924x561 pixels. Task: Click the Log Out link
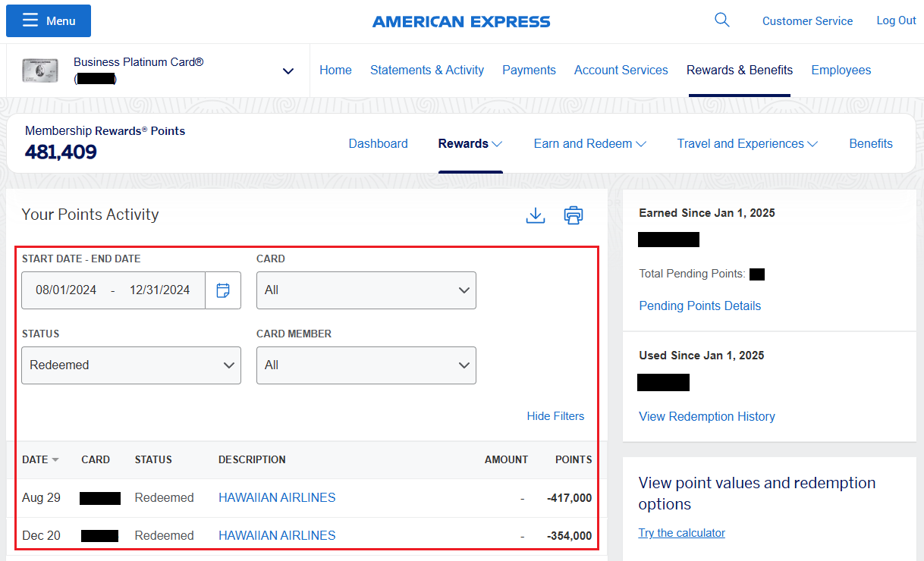point(897,20)
